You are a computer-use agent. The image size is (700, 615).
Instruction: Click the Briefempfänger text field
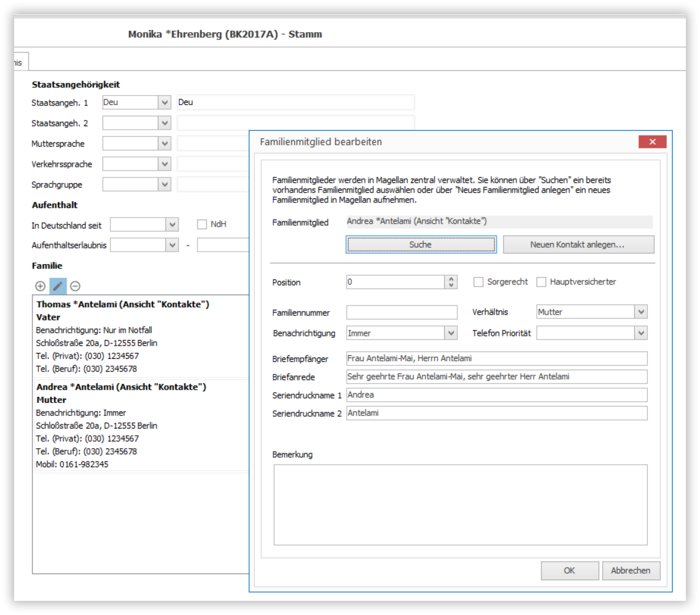(497, 359)
